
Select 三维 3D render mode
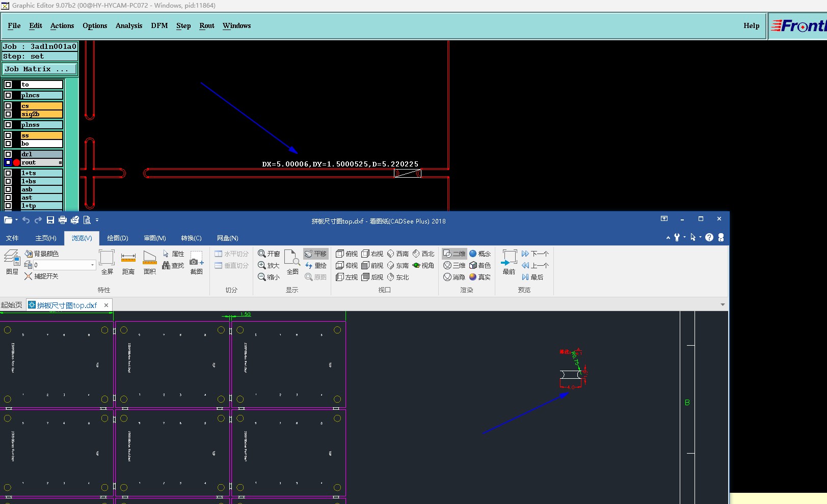[x=455, y=265]
